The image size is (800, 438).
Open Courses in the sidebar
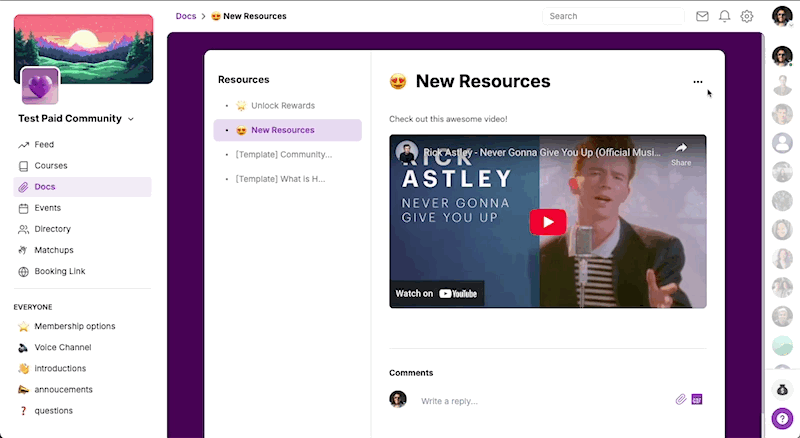click(82, 165)
